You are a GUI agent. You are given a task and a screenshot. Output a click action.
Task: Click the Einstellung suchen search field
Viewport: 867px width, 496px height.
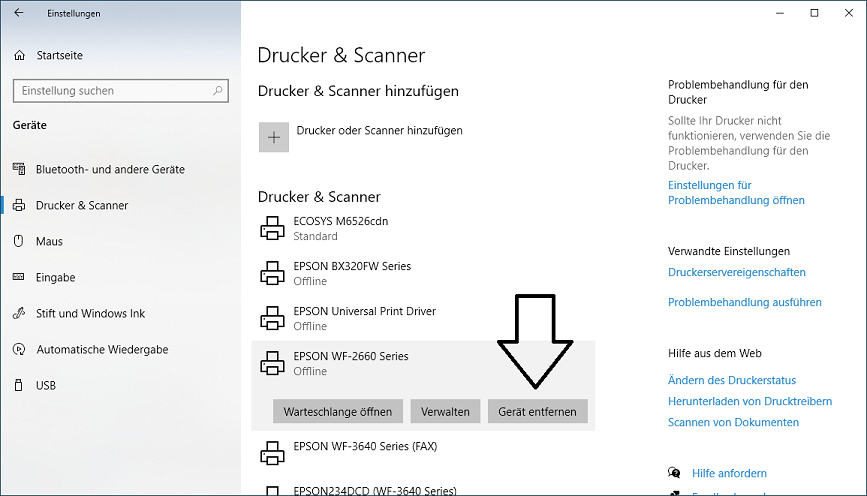[x=121, y=91]
